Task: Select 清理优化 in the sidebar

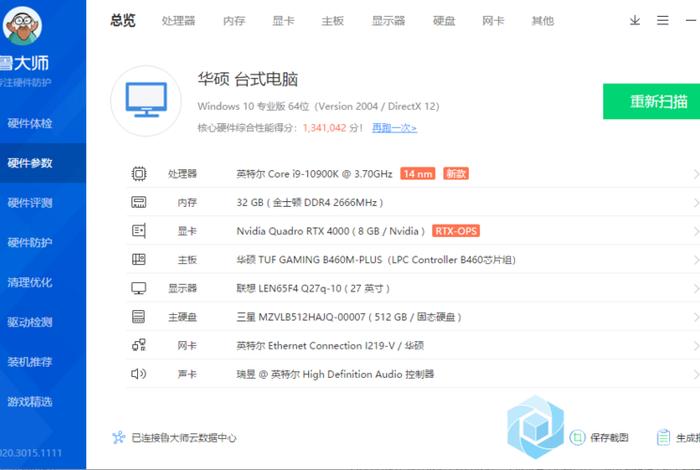Action: point(43,282)
